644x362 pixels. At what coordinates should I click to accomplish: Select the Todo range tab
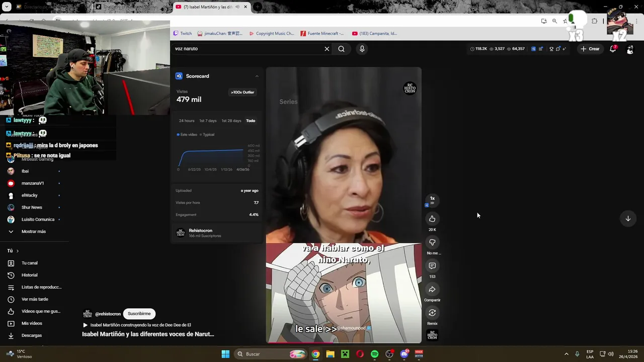(x=251, y=121)
